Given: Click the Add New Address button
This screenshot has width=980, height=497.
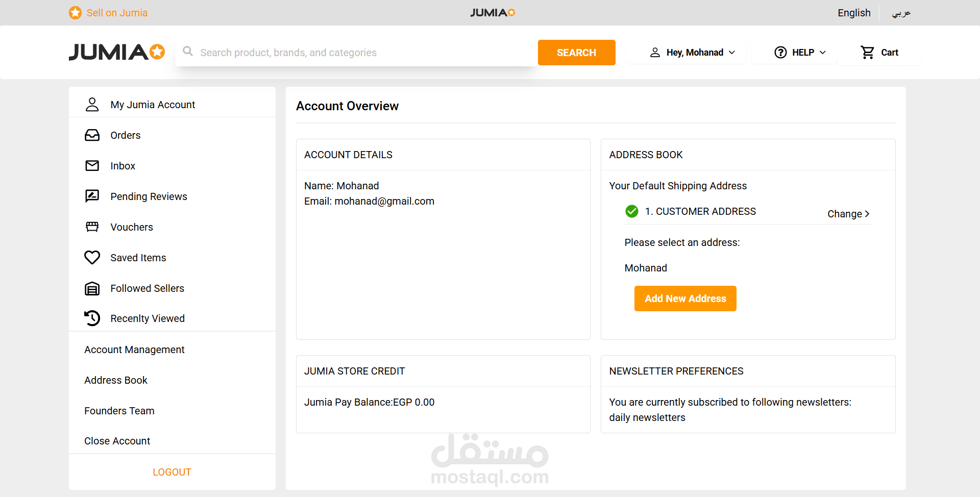Looking at the screenshot, I should 685,299.
